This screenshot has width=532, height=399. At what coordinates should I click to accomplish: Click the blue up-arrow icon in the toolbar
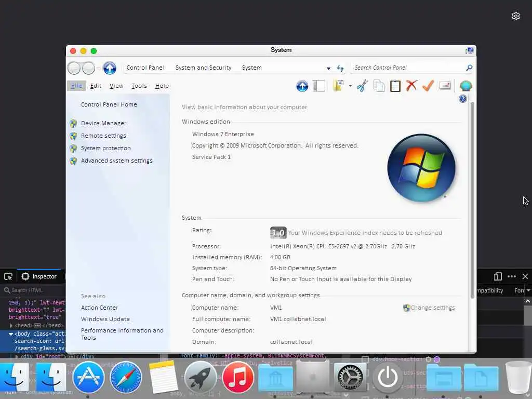302,86
